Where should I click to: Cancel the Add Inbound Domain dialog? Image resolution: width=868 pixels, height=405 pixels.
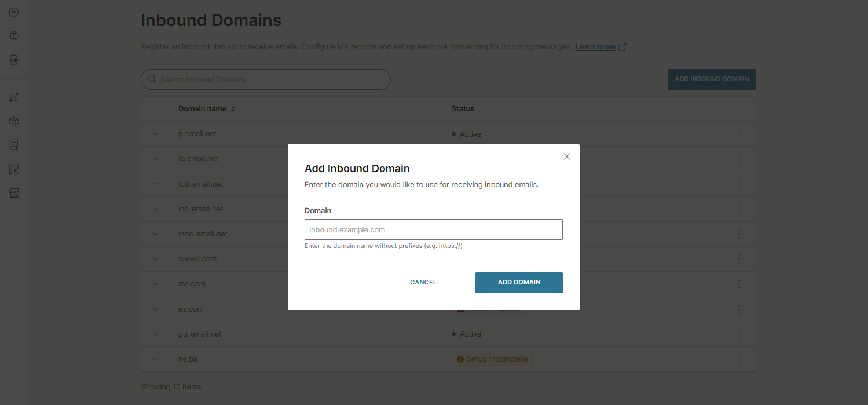tap(423, 282)
